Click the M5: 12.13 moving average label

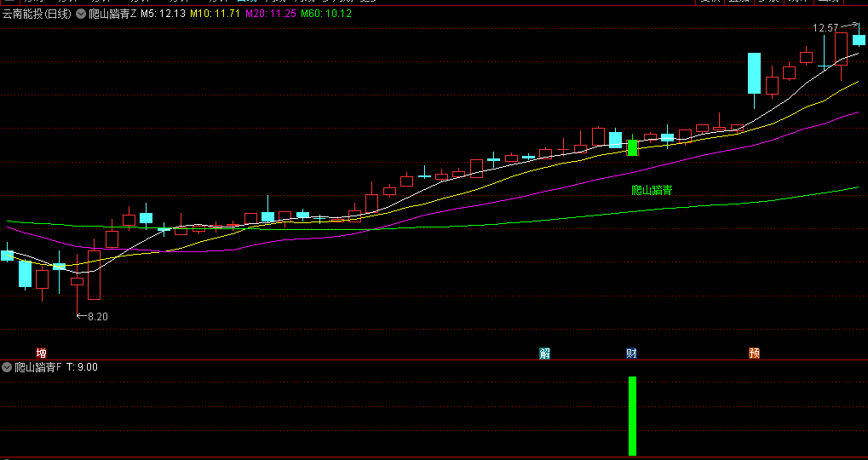pos(164,14)
